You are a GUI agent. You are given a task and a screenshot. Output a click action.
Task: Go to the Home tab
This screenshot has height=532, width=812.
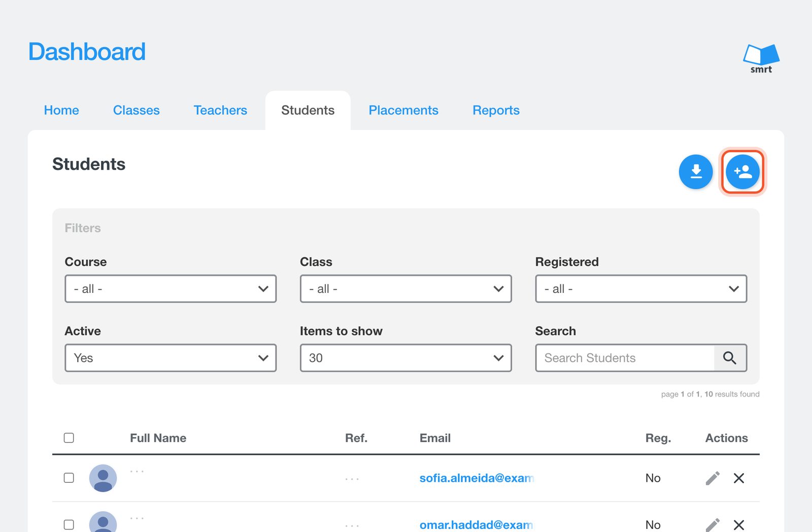(x=61, y=110)
